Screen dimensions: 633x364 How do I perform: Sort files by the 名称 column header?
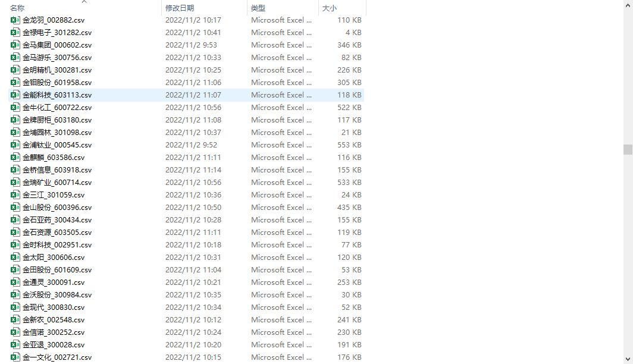point(18,8)
